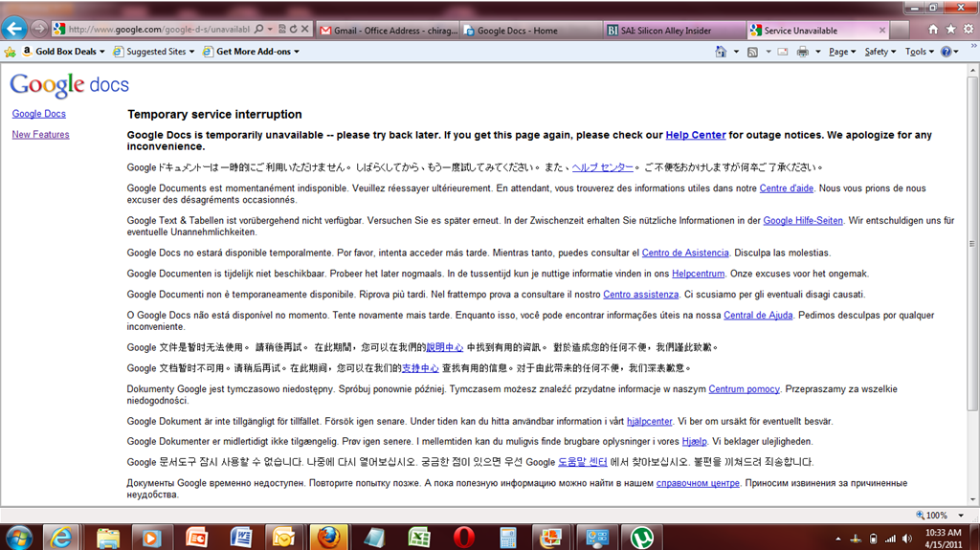This screenshot has width=980, height=550.
Task: Open the Dutch Helpcentrum link
Action: click(698, 274)
